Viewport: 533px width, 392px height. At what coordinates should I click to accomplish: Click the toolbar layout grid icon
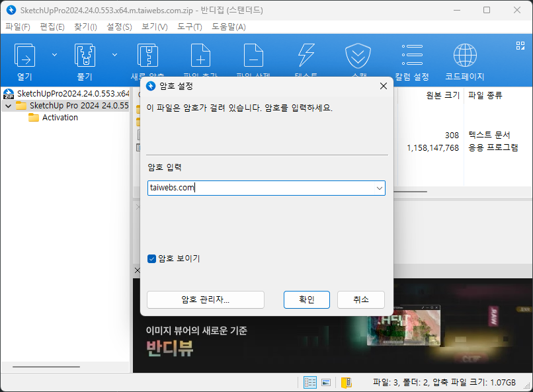pyautogui.click(x=520, y=46)
